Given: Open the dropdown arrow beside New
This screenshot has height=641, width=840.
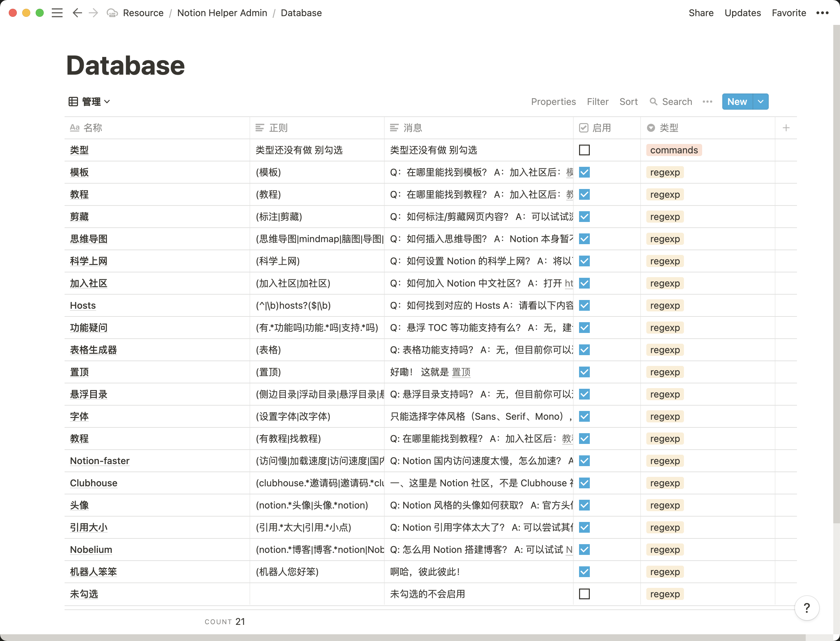Looking at the screenshot, I should 760,102.
